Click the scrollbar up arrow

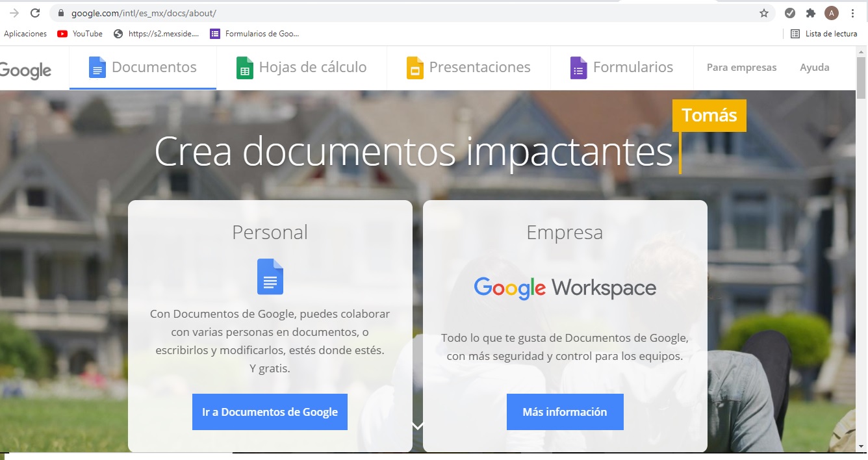pyautogui.click(x=862, y=51)
